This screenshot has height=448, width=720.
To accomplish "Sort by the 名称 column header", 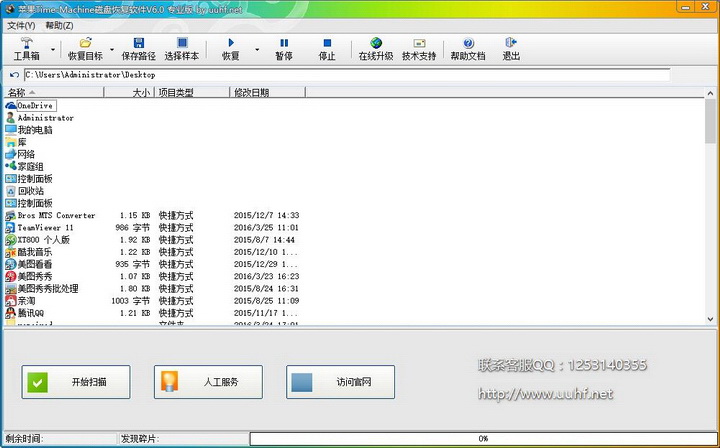I will [54, 93].
